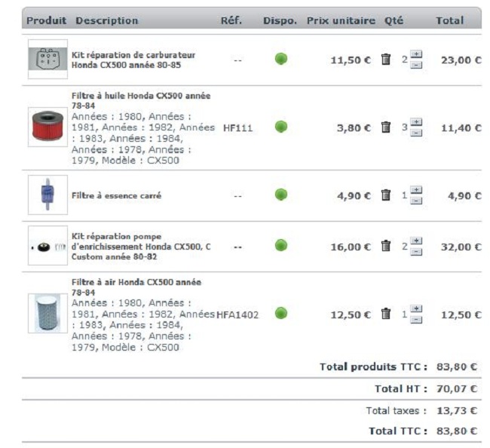
Task: Click availability green dot for Filtre à essence
Action: (x=281, y=195)
